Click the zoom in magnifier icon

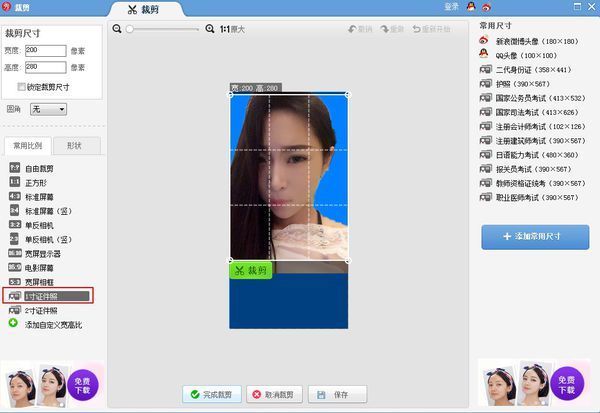208,29
